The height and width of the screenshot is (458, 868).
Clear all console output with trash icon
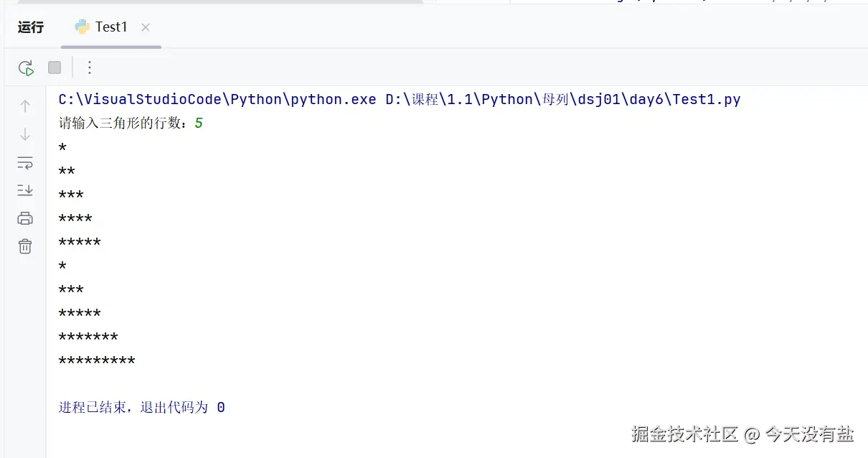point(25,246)
